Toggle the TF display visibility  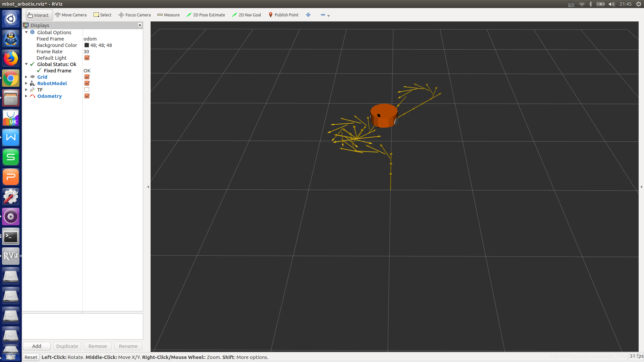87,89
